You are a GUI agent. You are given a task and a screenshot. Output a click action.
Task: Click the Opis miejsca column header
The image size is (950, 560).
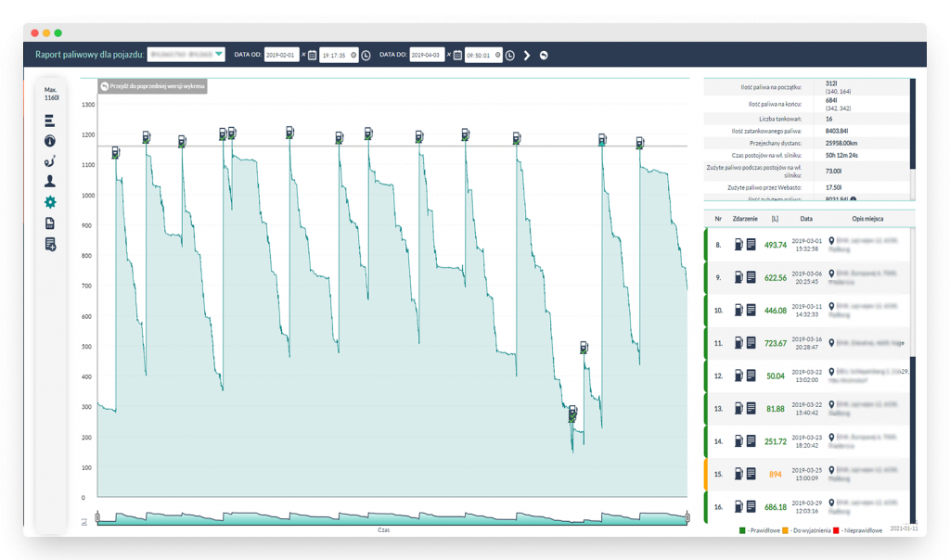867,219
